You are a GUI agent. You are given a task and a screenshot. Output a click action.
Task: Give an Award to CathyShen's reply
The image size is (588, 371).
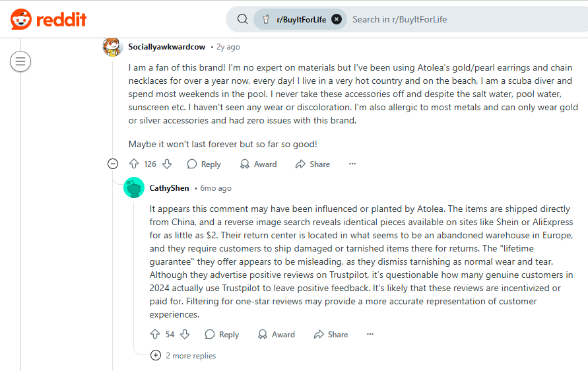276,335
